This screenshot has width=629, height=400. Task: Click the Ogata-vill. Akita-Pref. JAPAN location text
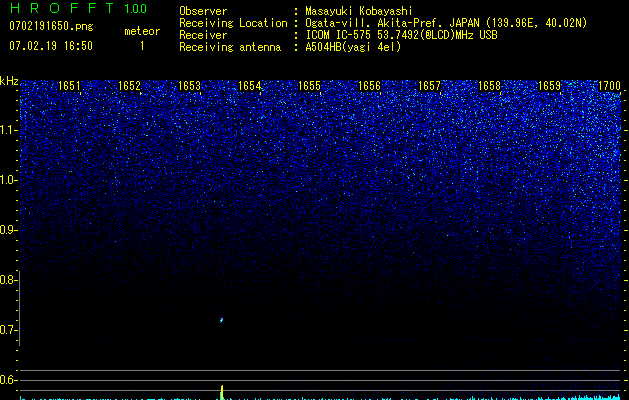446,23
